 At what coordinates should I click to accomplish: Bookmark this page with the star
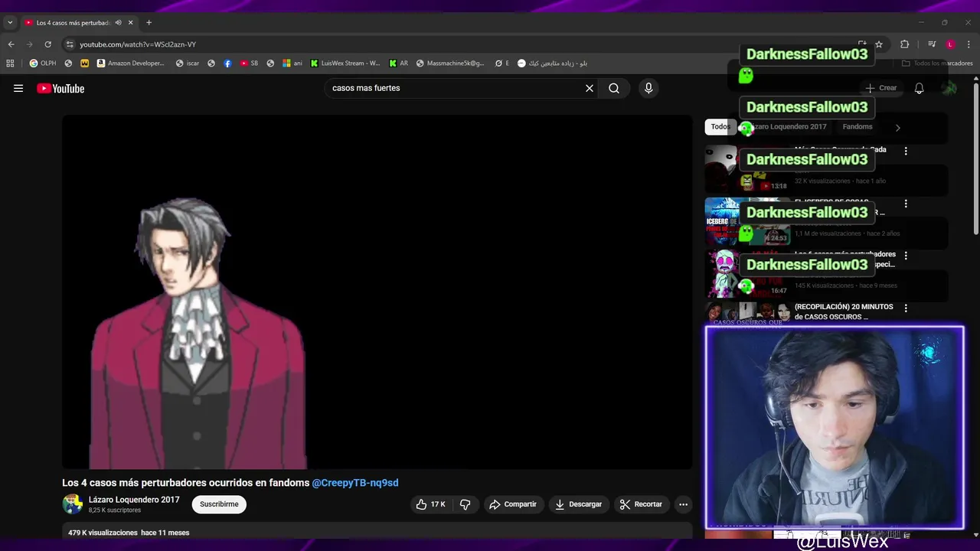point(879,44)
